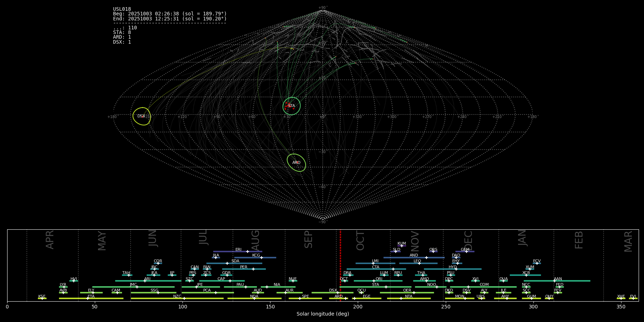Select the QUA peak cross marker
644x322 pixels.
503,281
